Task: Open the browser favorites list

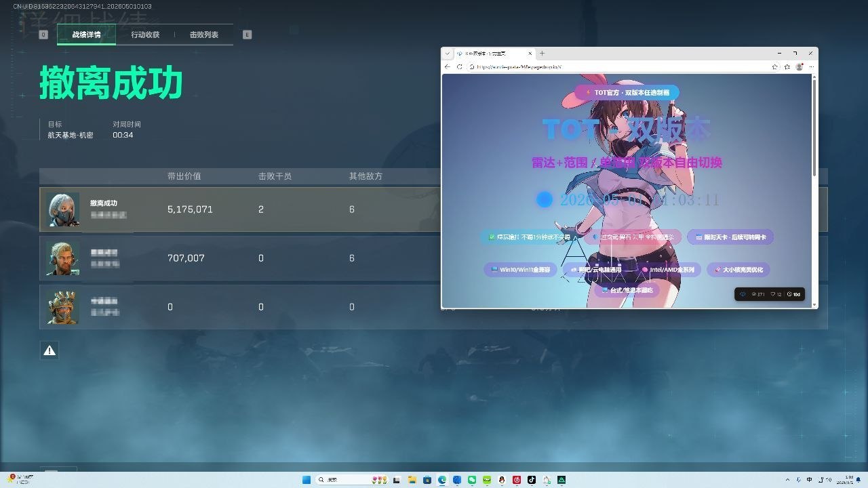Action: pos(787,66)
